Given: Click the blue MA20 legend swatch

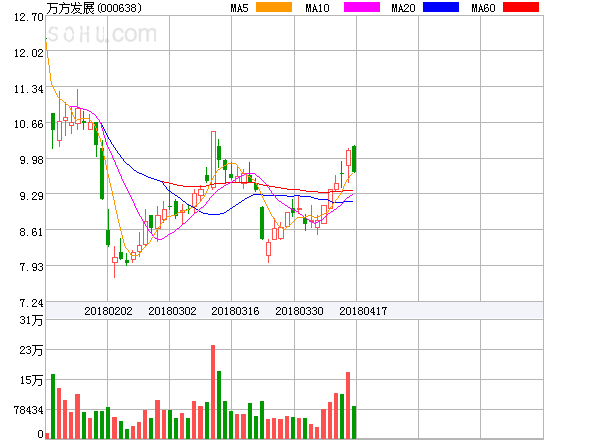Looking at the screenshot, I should coord(441,7).
